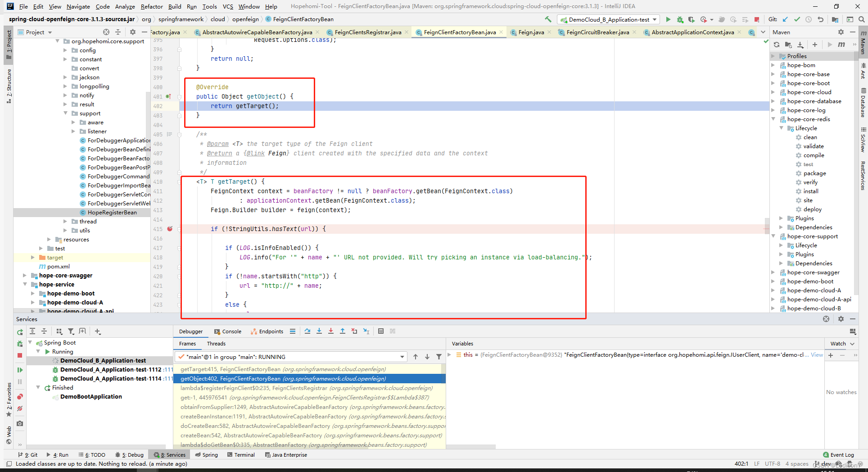868x472 pixels.
Task: Open Terminal tool window button
Action: pyautogui.click(x=241, y=454)
